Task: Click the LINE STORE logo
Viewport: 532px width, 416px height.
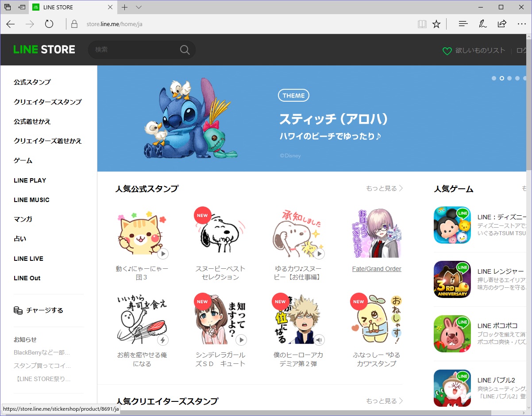Action: tap(44, 50)
